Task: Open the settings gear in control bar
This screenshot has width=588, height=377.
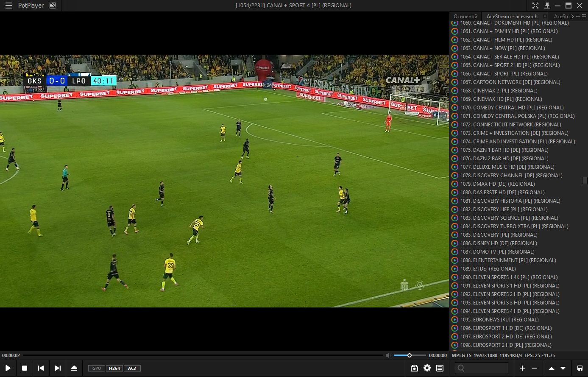Action: pyautogui.click(x=427, y=368)
